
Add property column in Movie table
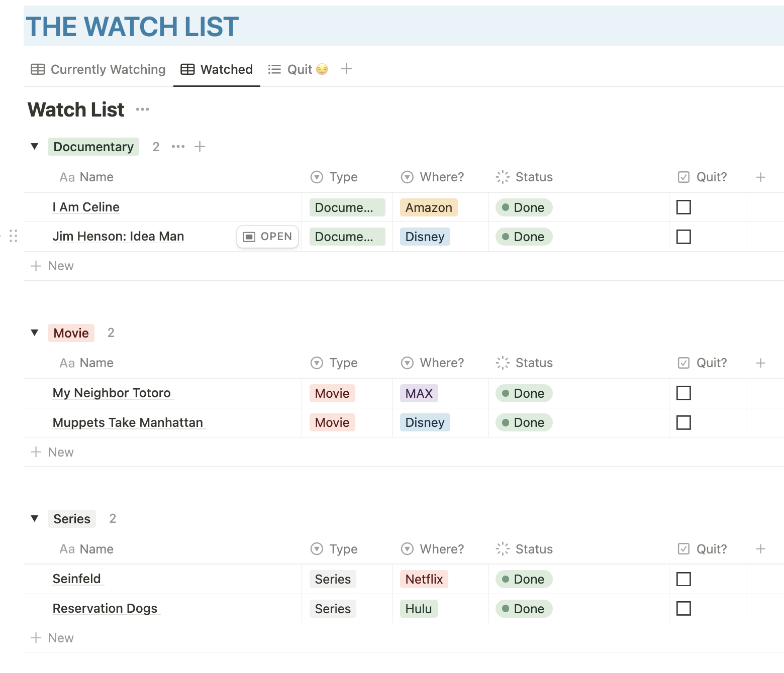coord(760,363)
